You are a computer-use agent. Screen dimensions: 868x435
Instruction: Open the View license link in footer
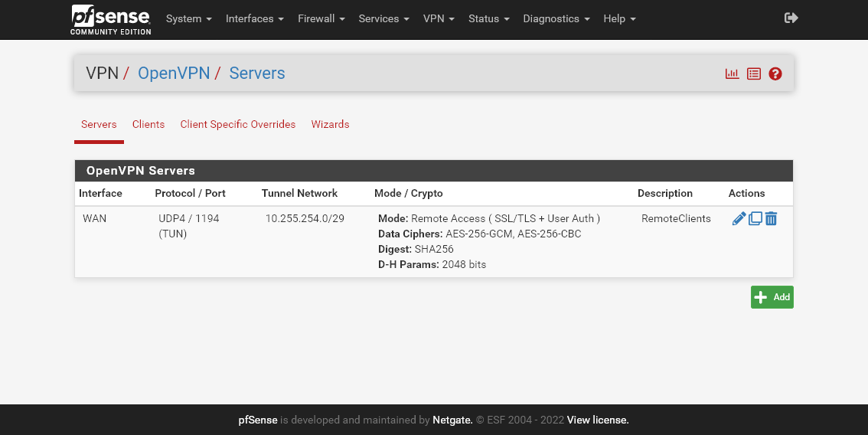tap(597, 420)
